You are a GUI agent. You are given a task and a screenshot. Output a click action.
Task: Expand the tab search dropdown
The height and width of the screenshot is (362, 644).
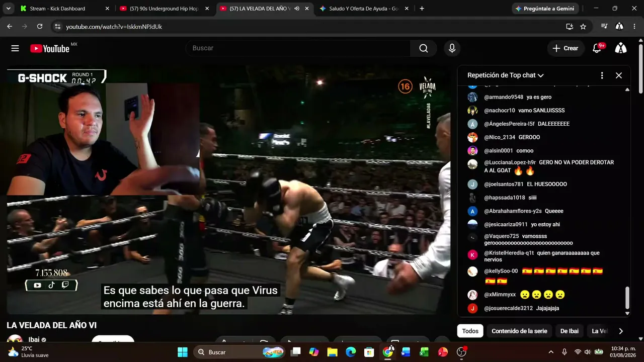pyautogui.click(x=8, y=9)
